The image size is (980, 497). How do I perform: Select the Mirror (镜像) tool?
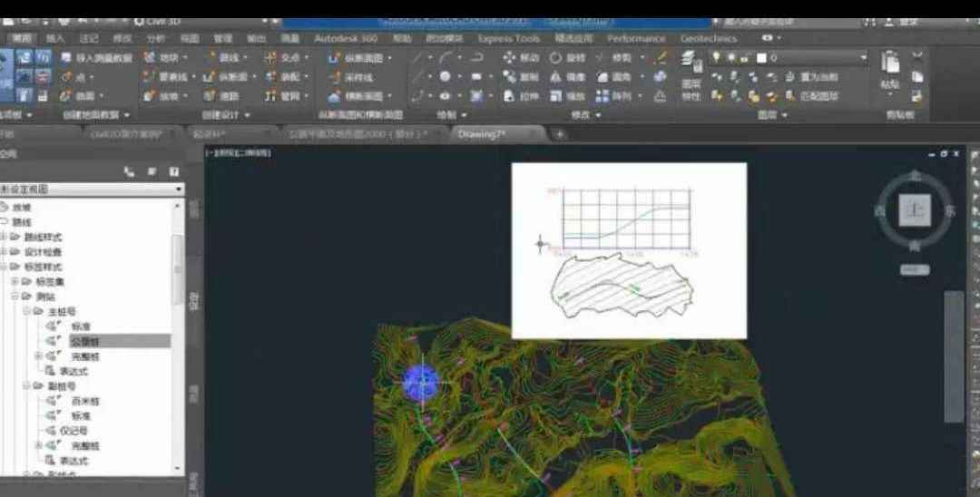point(567,77)
